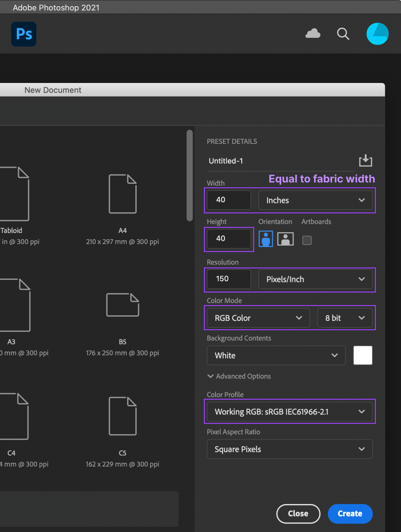Screen dimensions: 401x532
Task: Open the Pixels/Inch resolution units dropdown
Action: (x=315, y=279)
